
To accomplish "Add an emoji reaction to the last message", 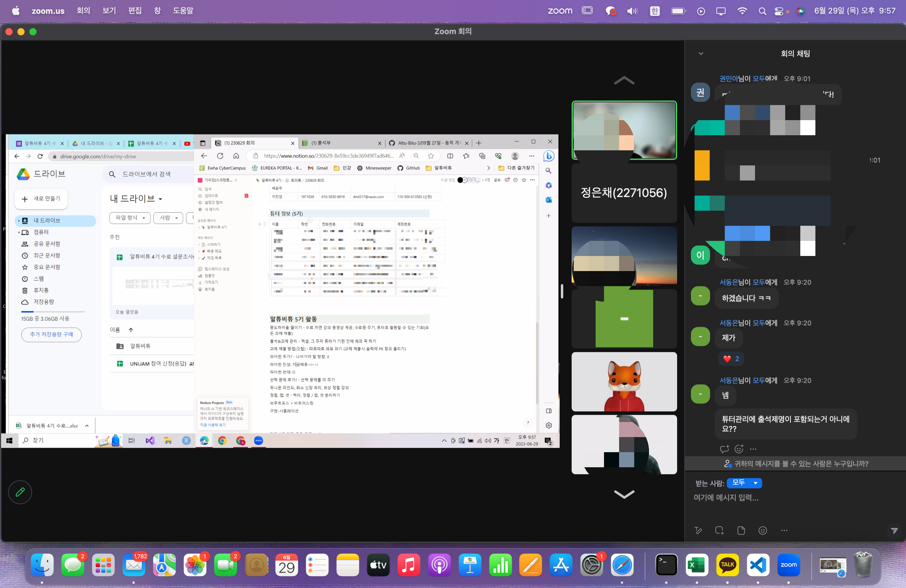I will click(x=739, y=449).
